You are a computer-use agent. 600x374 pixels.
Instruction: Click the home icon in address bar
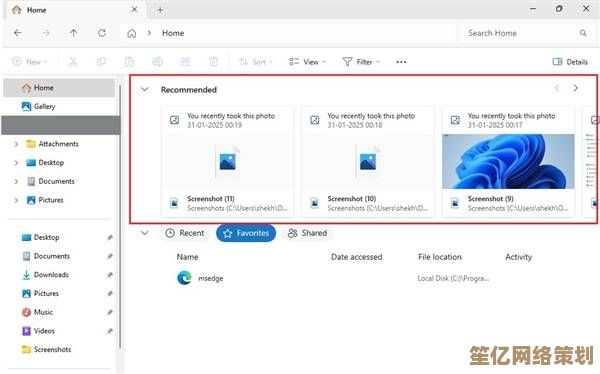(x=132, y=33)
